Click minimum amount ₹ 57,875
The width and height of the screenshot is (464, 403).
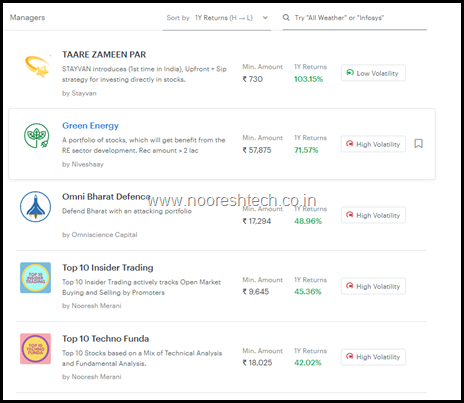[x=257, y=150]
